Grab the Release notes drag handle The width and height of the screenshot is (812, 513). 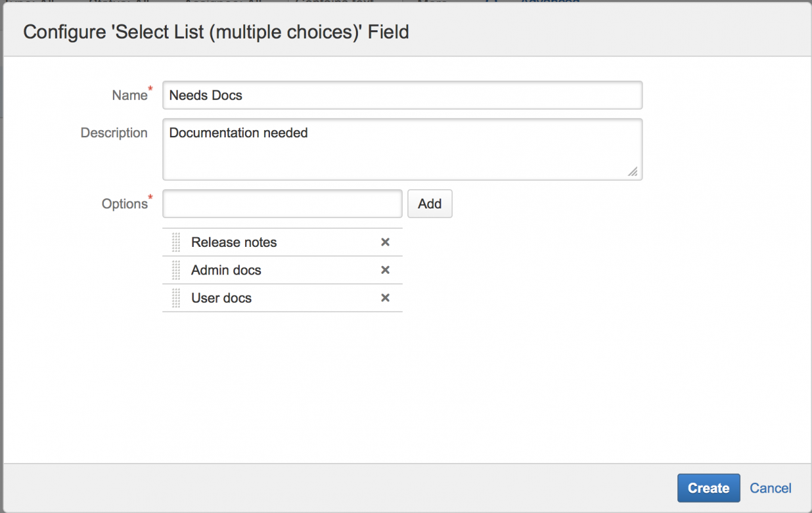176,242
